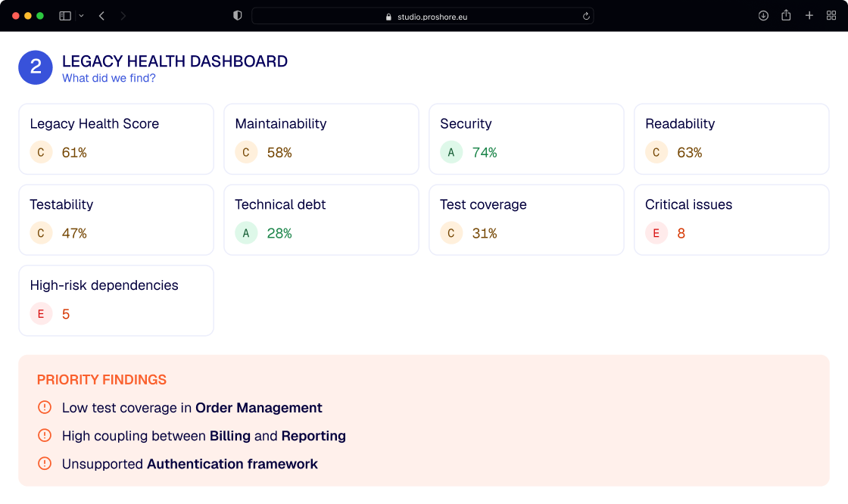Click the alert icon beside Low test coverage
848x504 pixels.
pyautogui.click(x=45, y=407)
